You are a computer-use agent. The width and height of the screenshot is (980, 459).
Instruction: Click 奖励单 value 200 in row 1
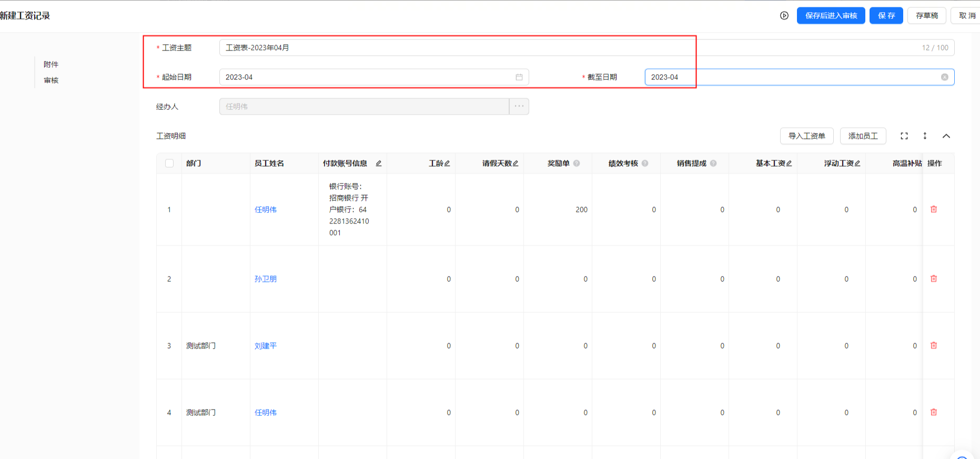[581, 210]
